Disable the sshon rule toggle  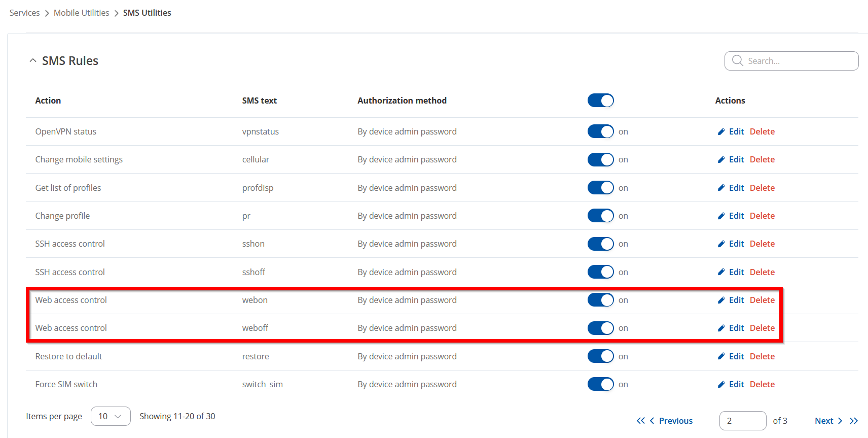[x=601, y=244]
